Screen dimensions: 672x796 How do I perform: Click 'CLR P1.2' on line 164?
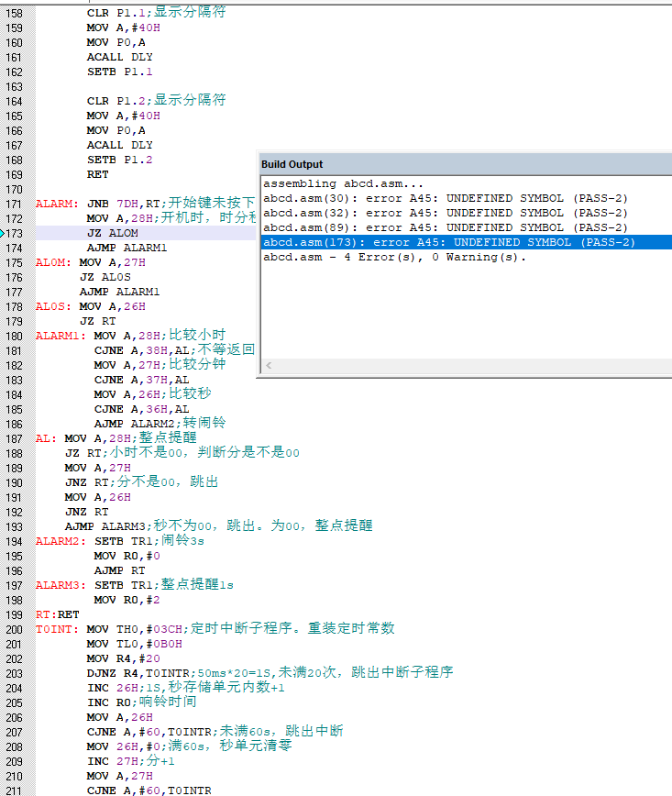point(116,101)
